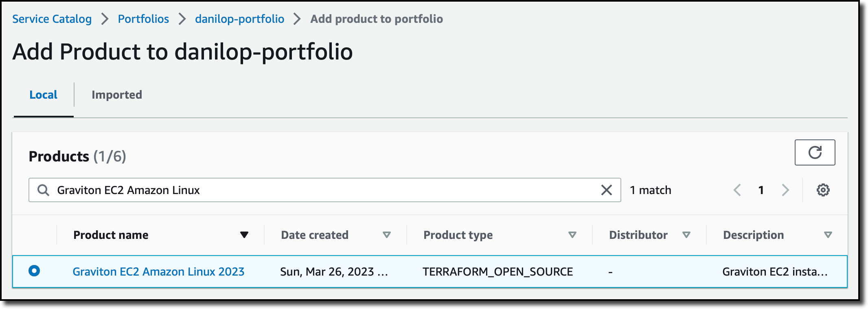Switch to the Local tab
Screen dimensions: 868x309
pyautogui.click(x=43, y=95)
